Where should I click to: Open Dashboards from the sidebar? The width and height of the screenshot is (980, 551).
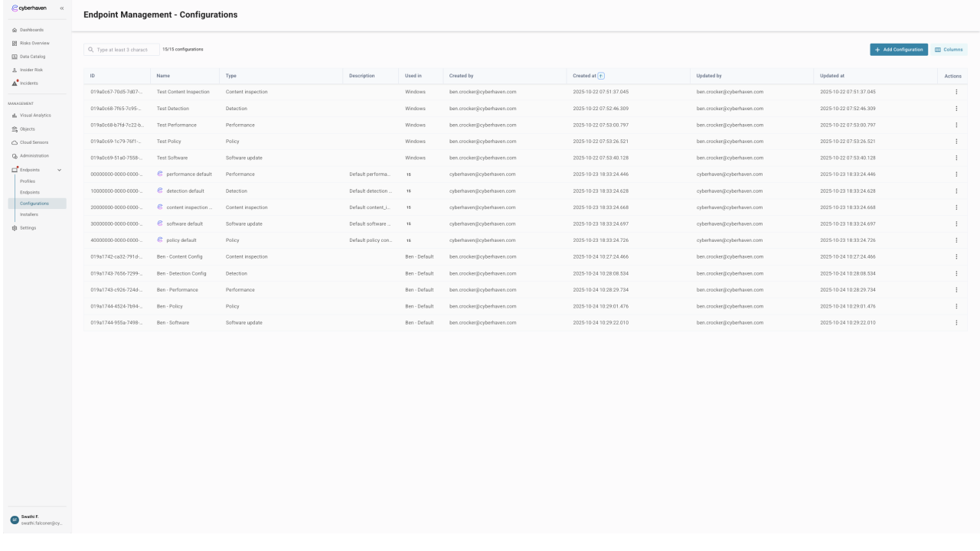pos(31,30)
